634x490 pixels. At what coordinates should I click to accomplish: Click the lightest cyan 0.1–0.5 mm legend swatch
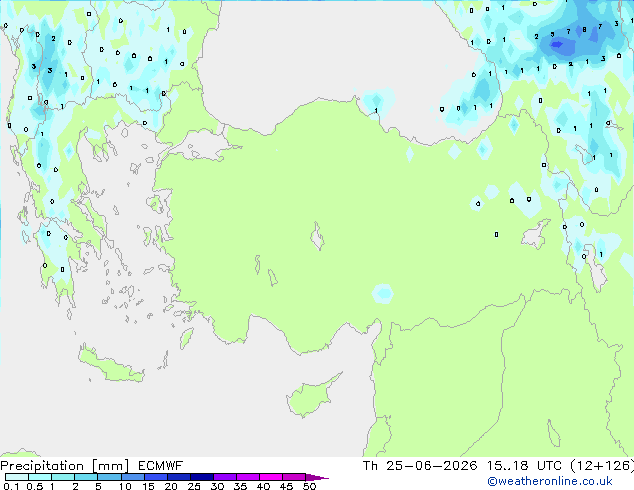point(17,477)
